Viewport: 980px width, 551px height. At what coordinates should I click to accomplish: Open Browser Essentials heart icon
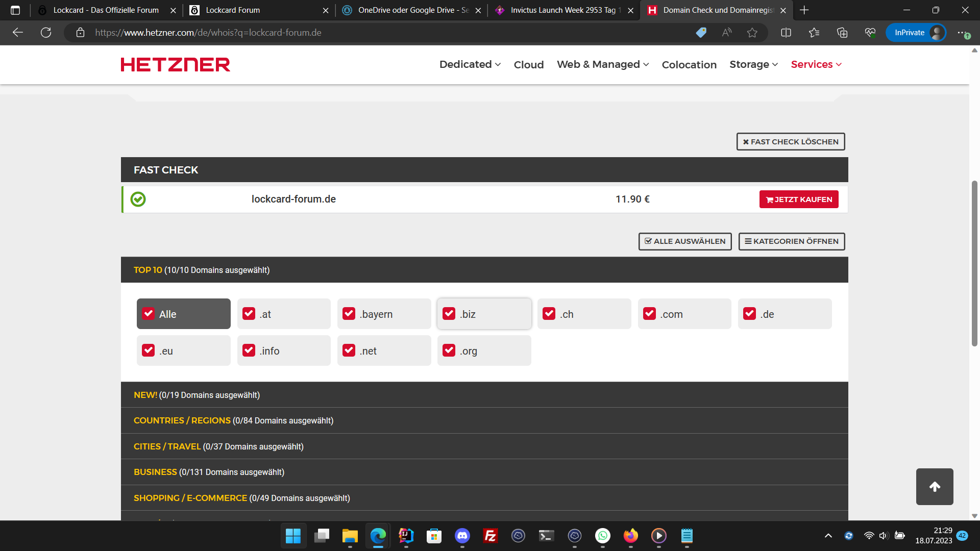click(870, 33)
